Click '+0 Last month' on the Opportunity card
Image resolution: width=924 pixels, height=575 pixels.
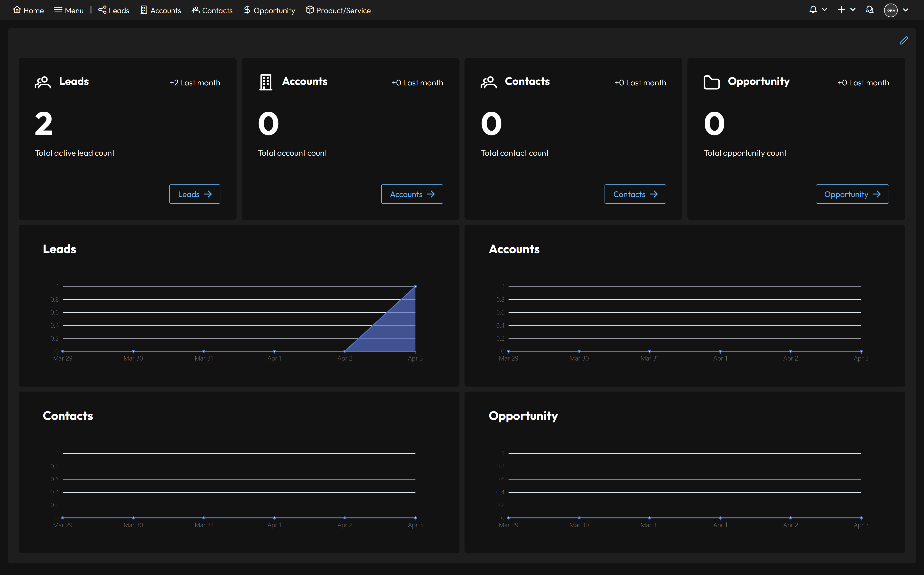863,83
